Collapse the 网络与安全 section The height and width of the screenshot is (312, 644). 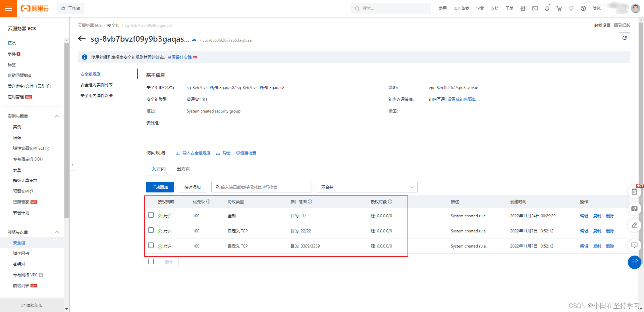click(57, 232)
